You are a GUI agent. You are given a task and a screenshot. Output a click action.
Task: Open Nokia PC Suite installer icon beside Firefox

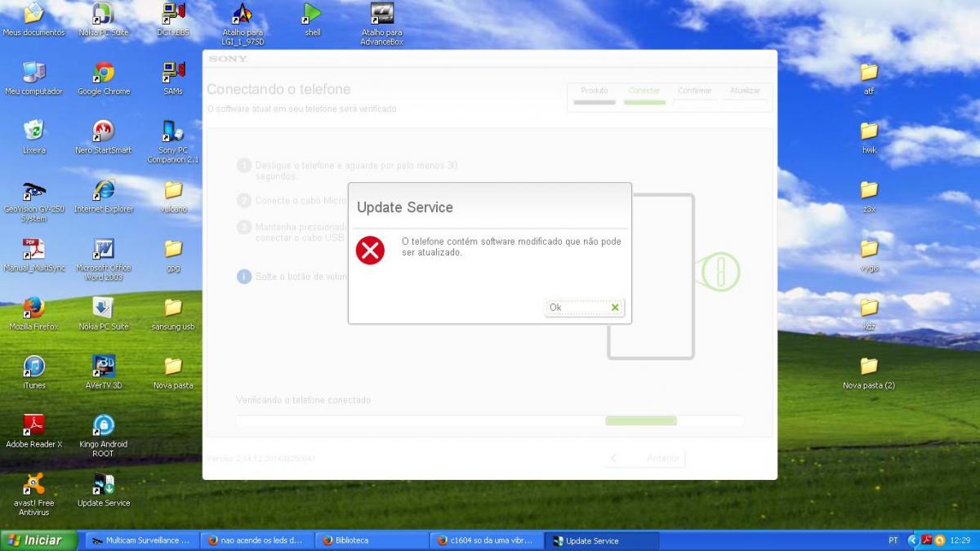(103, 313)
